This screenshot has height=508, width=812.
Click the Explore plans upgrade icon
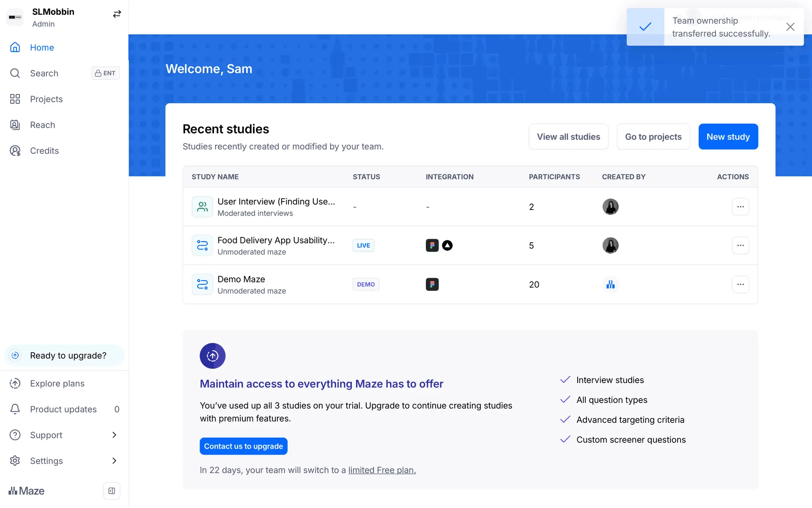click(15, 384)
